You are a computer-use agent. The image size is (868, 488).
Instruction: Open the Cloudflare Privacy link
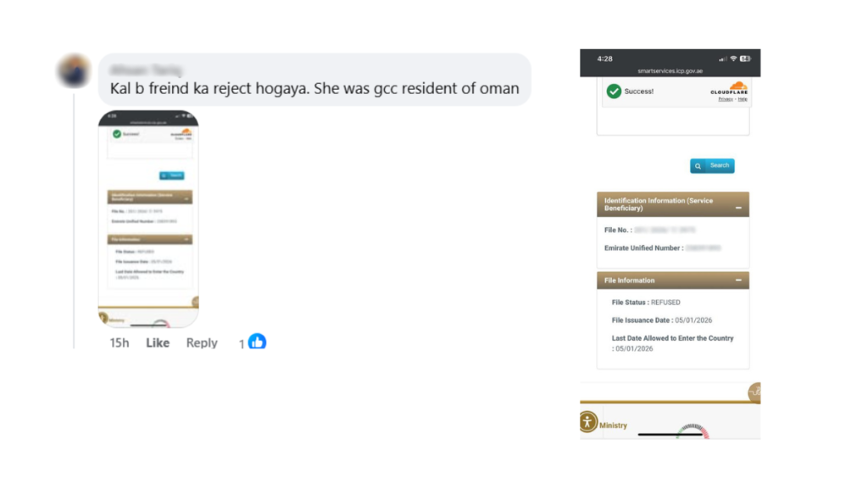click(726, 99)
